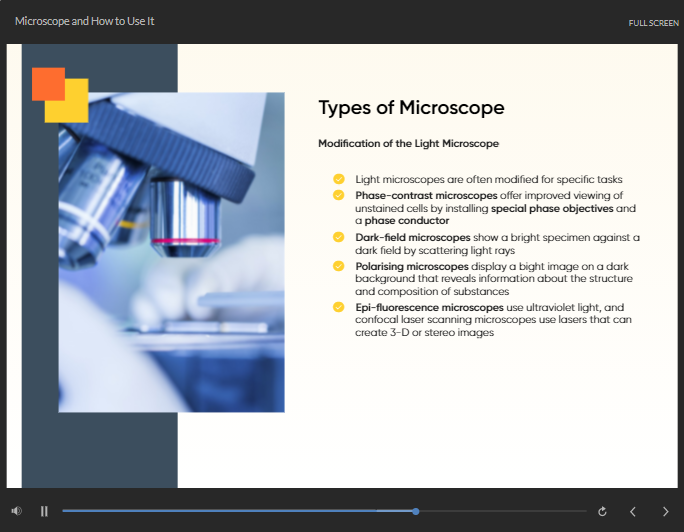
Task: Click the progress bar playhead knob
Action: tap(416, 511)
